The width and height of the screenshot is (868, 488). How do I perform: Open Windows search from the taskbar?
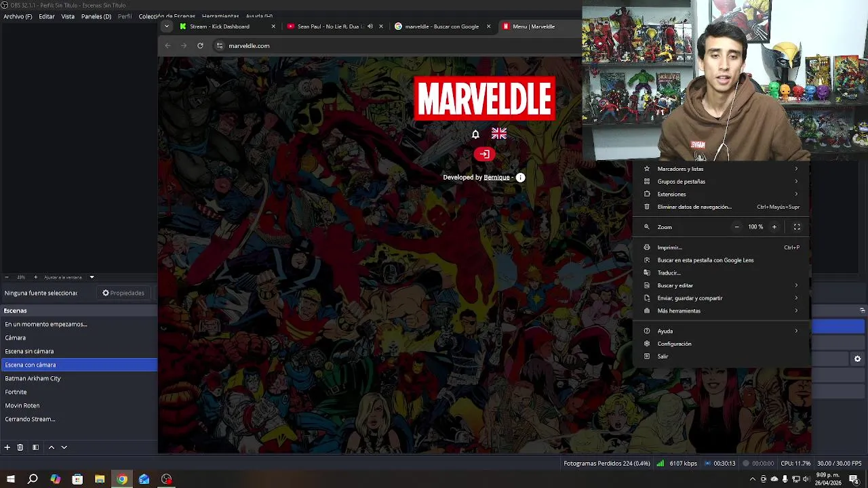(x=33, y=479)
